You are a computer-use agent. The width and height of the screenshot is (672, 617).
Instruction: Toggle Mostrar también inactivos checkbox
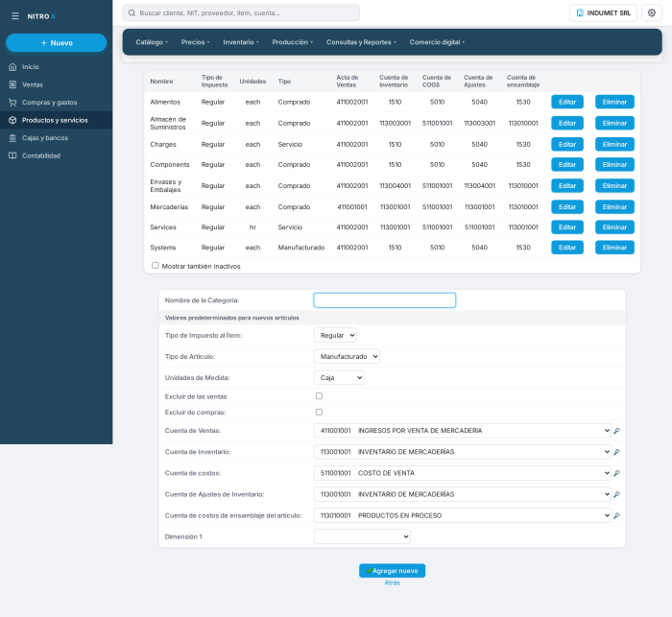click(x=156, y=266)
